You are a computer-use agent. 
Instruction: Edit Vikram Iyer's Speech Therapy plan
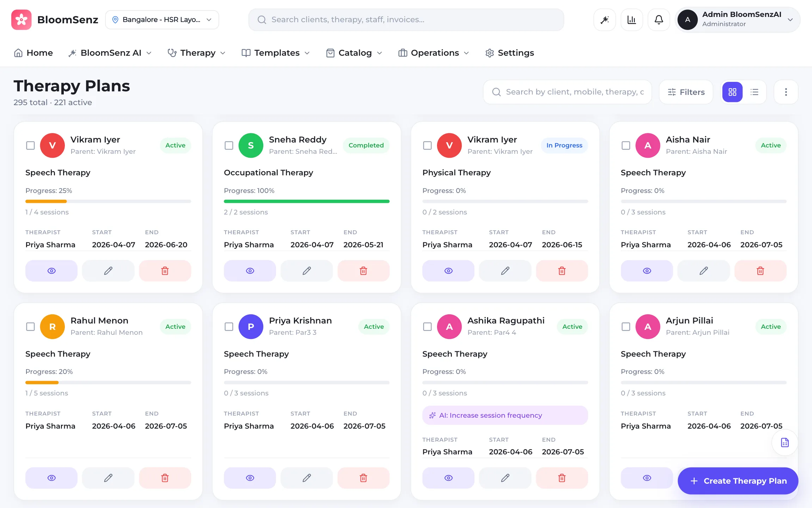point(108,271)
